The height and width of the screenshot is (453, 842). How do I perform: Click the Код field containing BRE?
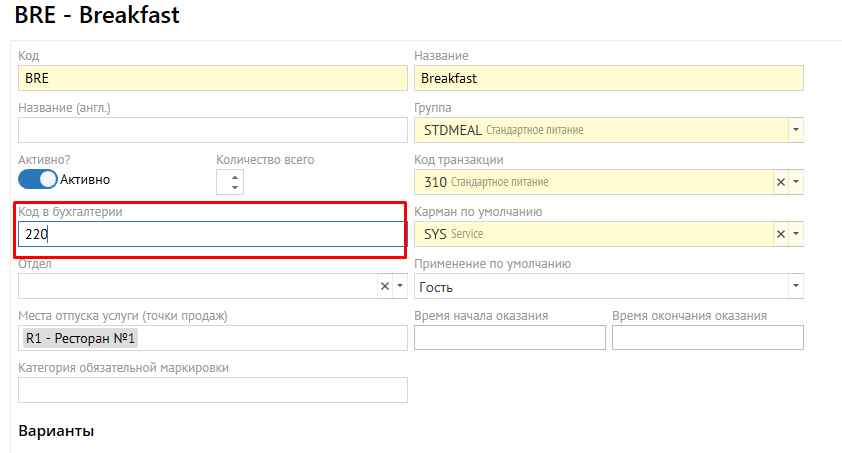[x=212, y=78]
